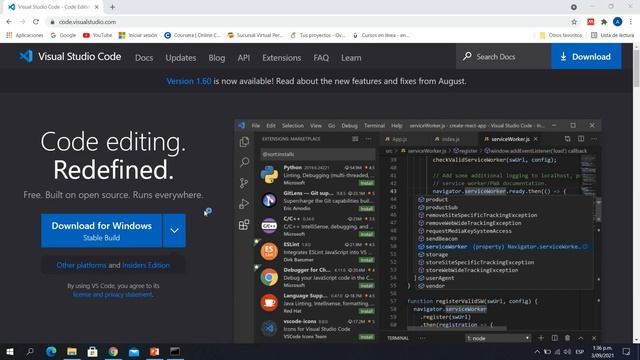The width and height of the screenshot is (640, 360).
Task: Click the Search Docs input field
Action: click(503, 56)
